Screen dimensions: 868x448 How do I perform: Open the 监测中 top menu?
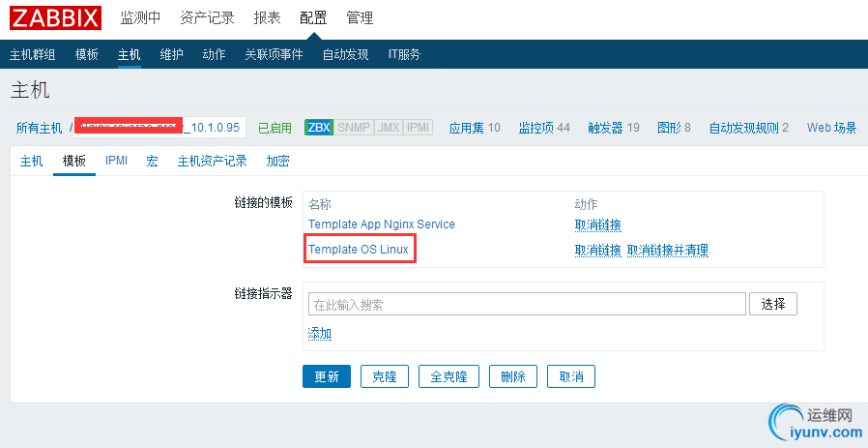point(141,18)
